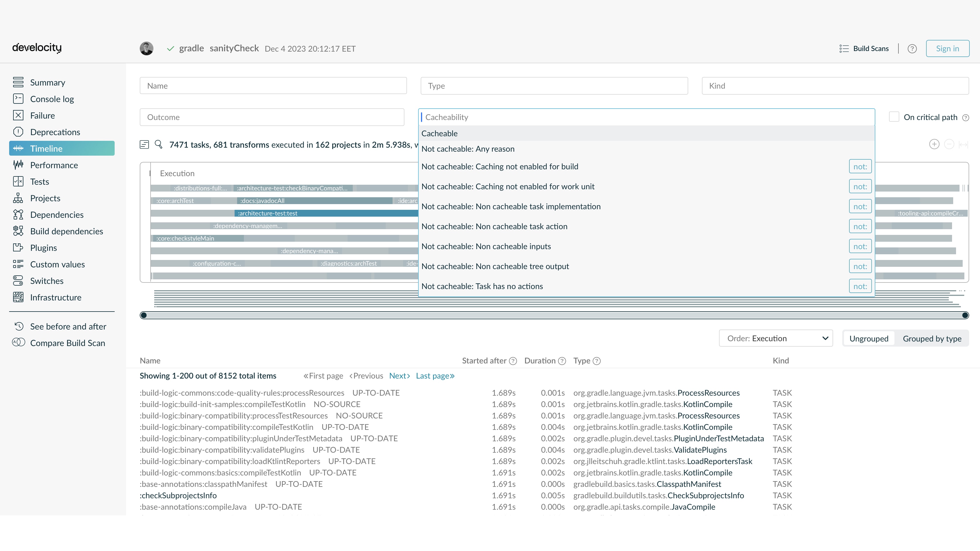Viewport: 980px width, 551px height.
Task: Zoom in the timeline with plus icon
Action: click(x=934, y=144)
